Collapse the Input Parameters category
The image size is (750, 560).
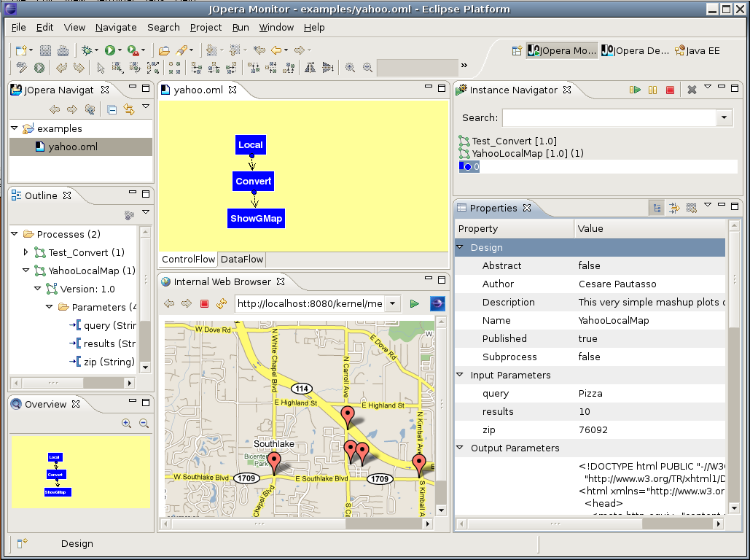460,375
